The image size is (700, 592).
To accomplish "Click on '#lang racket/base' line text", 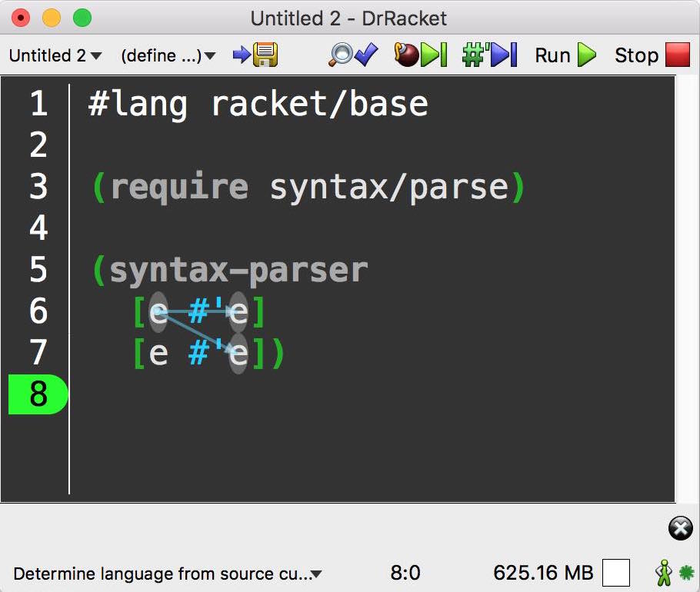I will (258, 104).
